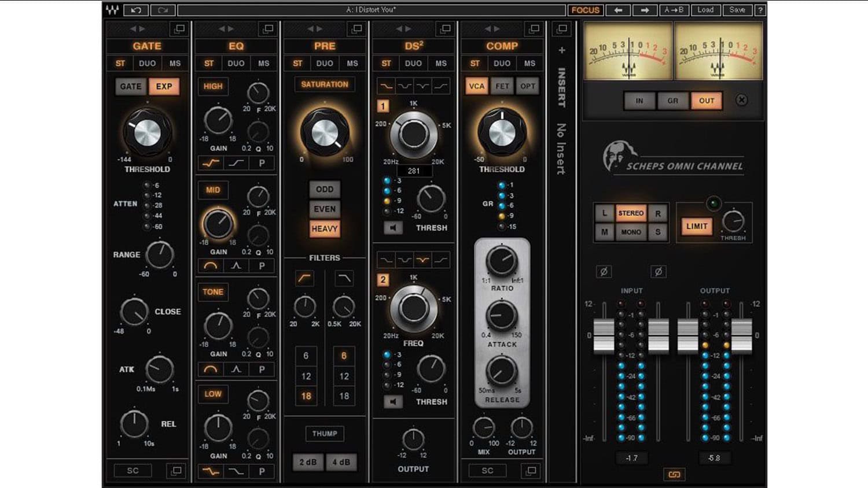Expand the COMP module window icon
This screenshot has height=488, width=868.
[534, 28]
